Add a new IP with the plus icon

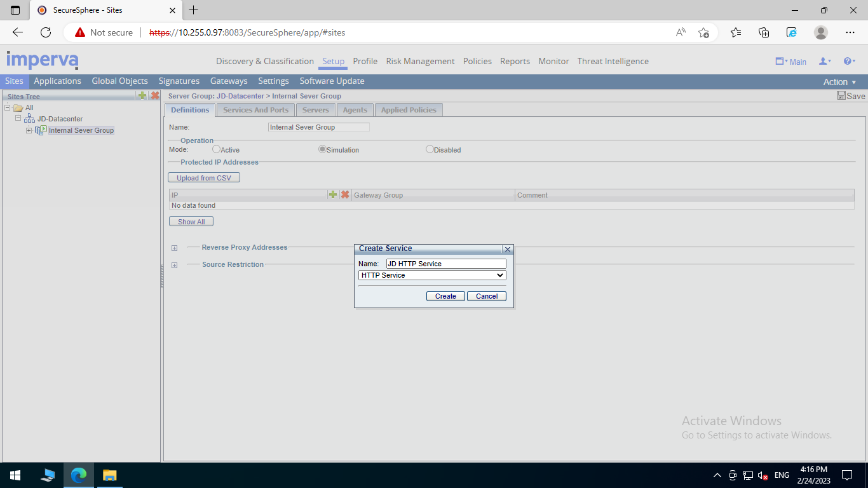click(x=333, y=194)
